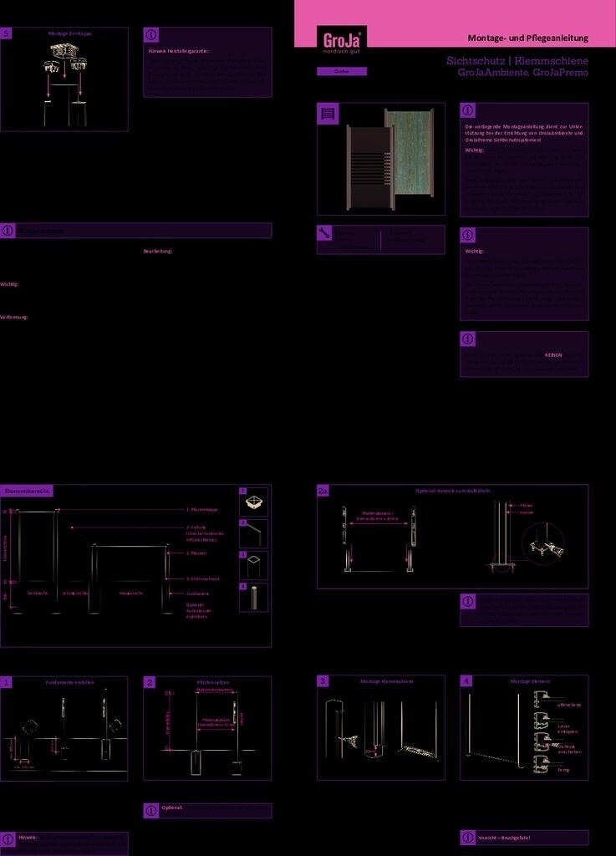Viewport: 616px width, 856px height.
Task: Click info icon above Hinweis Herstellergarantie
Action: click(x=151, y=35)
